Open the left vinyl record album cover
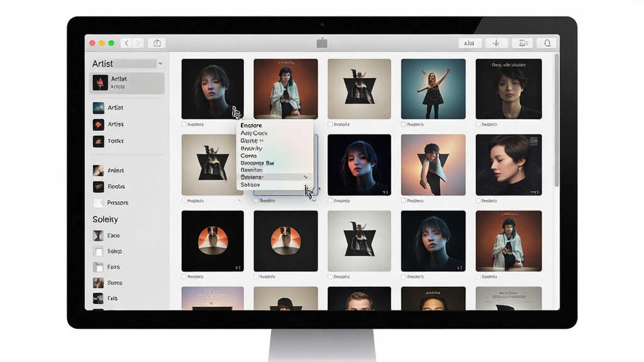Image resolution: width=644 pixels, height=362 pixels. point(213,241)
